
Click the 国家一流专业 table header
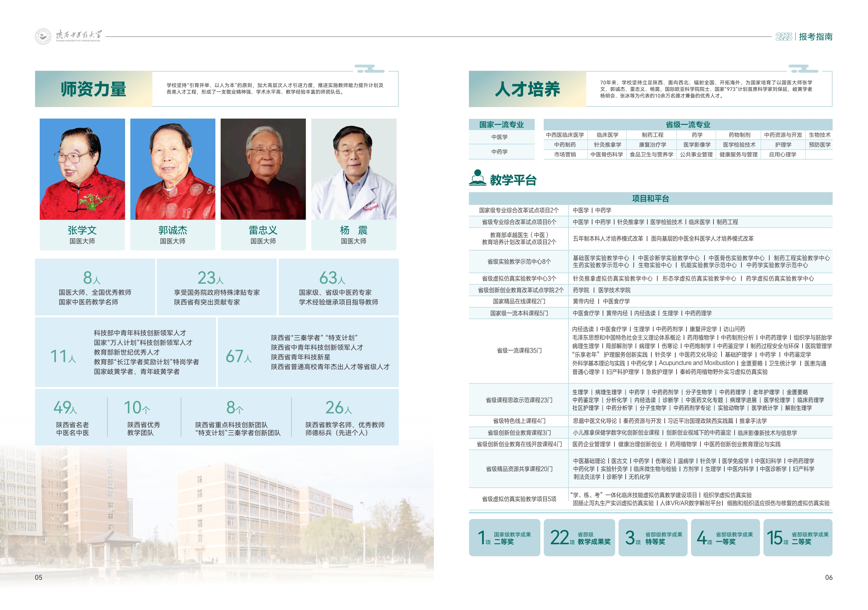pyautogui.click(x=501, y=124)
